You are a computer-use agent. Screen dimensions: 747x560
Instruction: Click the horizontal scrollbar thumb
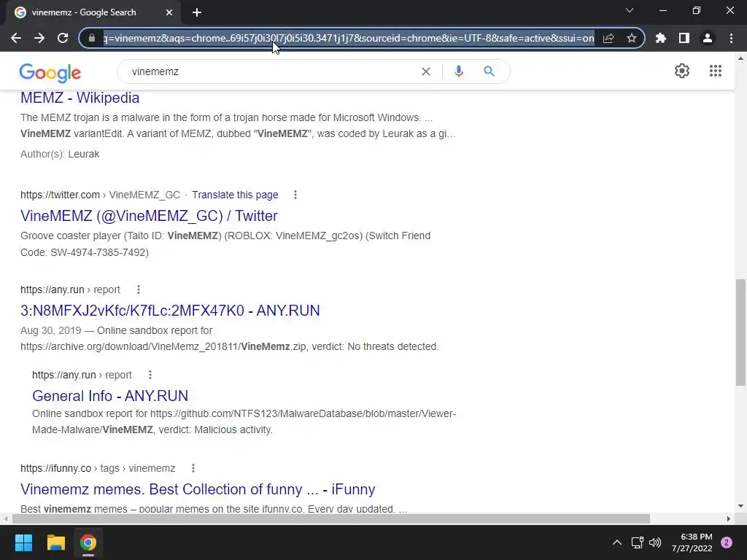330,518
